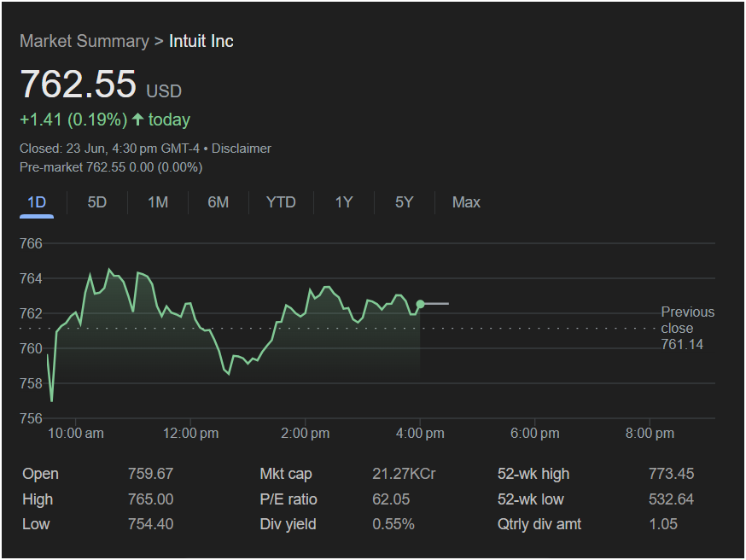The height and width of the screenshot is (560, 746).
Task: Click the Mkt cap value 21.27KCr
Action: (x=404, y=474)
